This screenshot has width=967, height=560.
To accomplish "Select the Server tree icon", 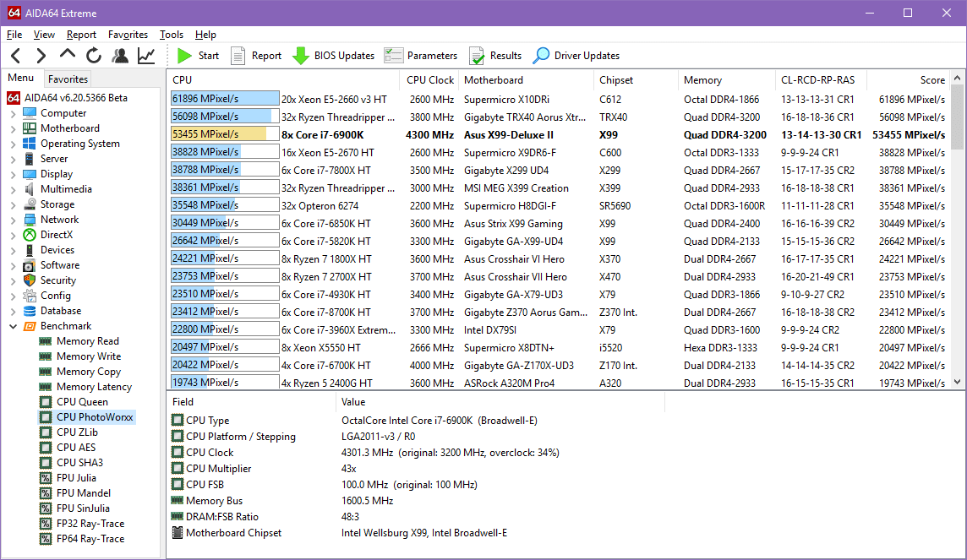I will [30, 158].
